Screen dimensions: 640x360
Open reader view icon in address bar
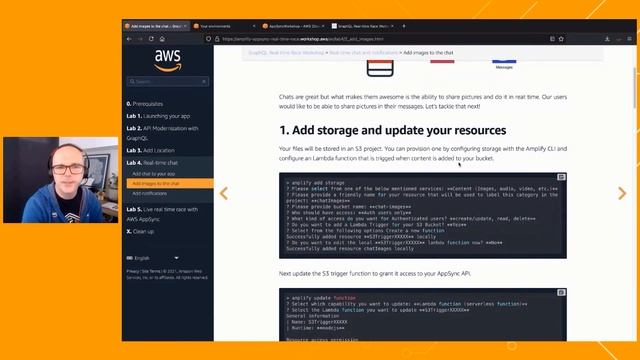click(552, 39)
